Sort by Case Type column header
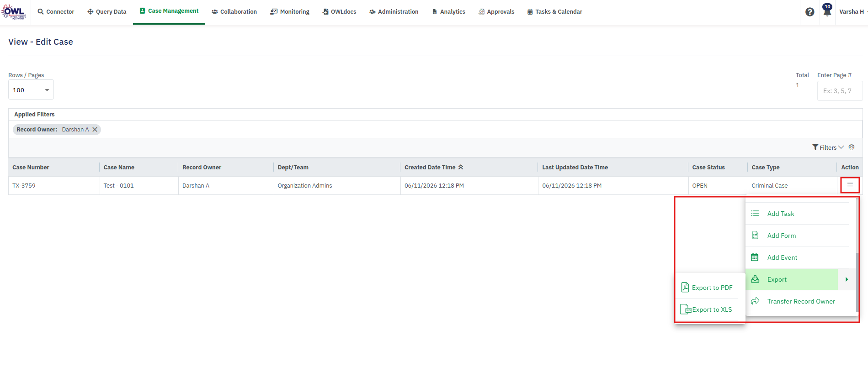This screenshot has width=868, height=367. [x=766, y=168]
